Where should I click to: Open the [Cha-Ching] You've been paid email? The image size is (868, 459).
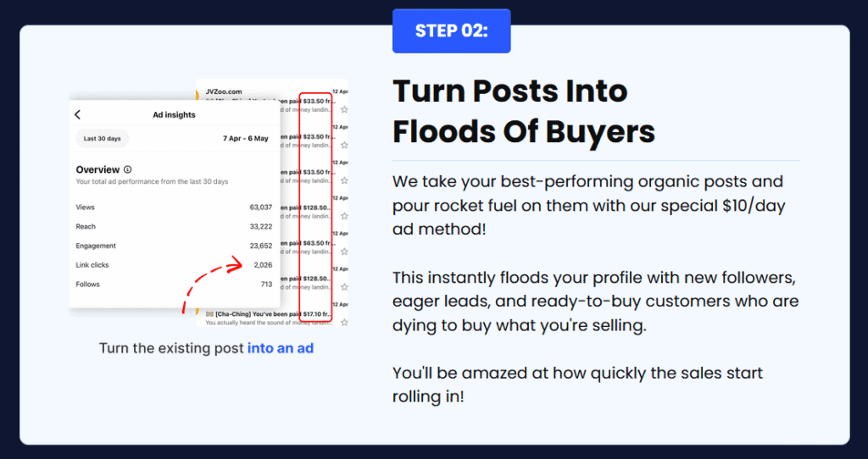click(x=269, y=318)
